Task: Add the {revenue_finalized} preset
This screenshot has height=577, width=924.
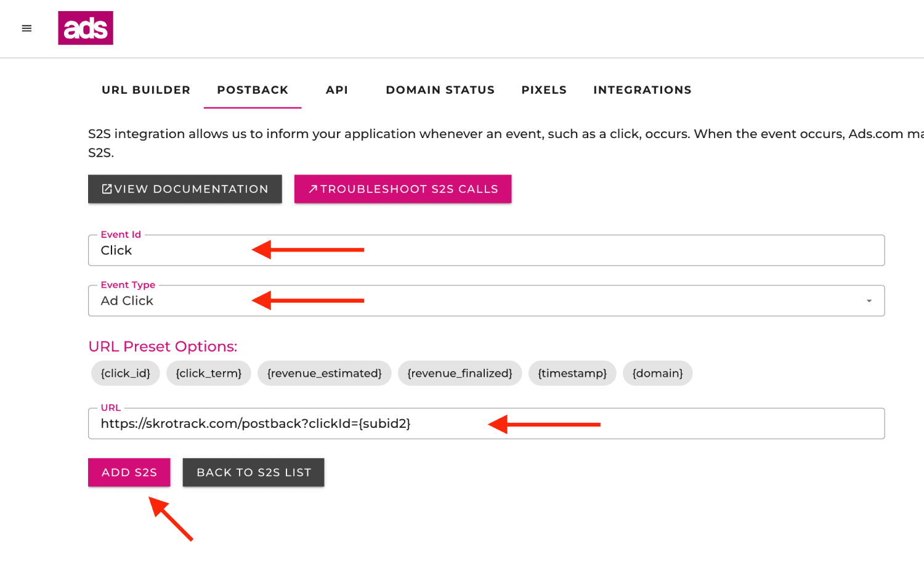Action: click(x=460, y=373)
